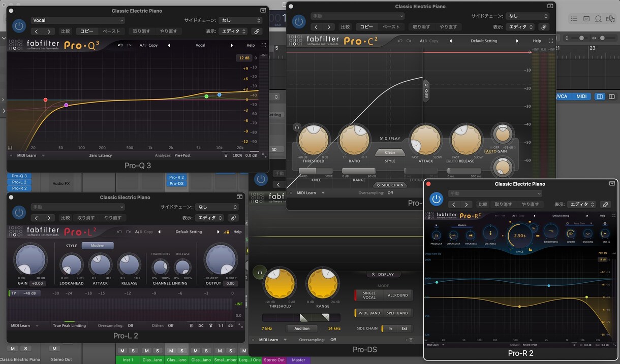
Task: Click the RANGE slider in Pro-C 2
Action: pos(359,171)
